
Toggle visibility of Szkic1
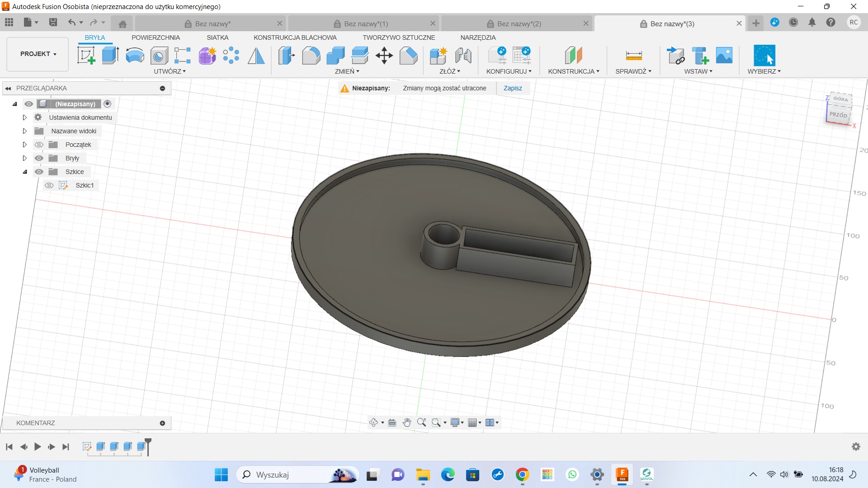[49, 185]
